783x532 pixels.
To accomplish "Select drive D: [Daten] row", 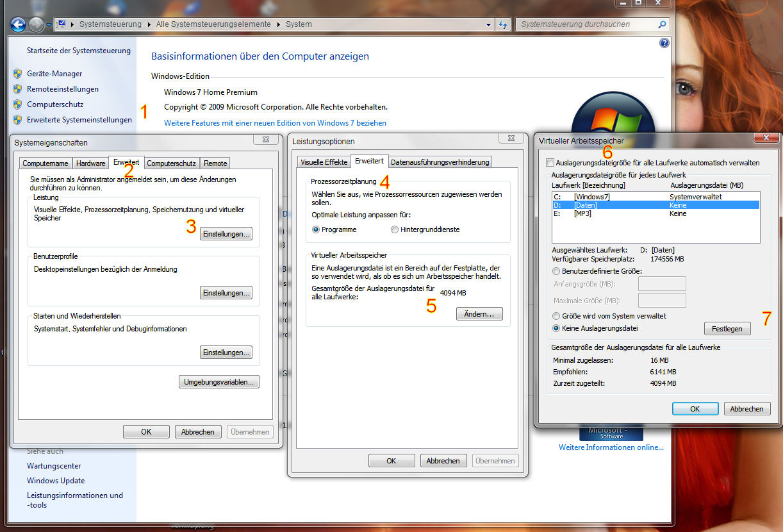I will coord(655,205).
